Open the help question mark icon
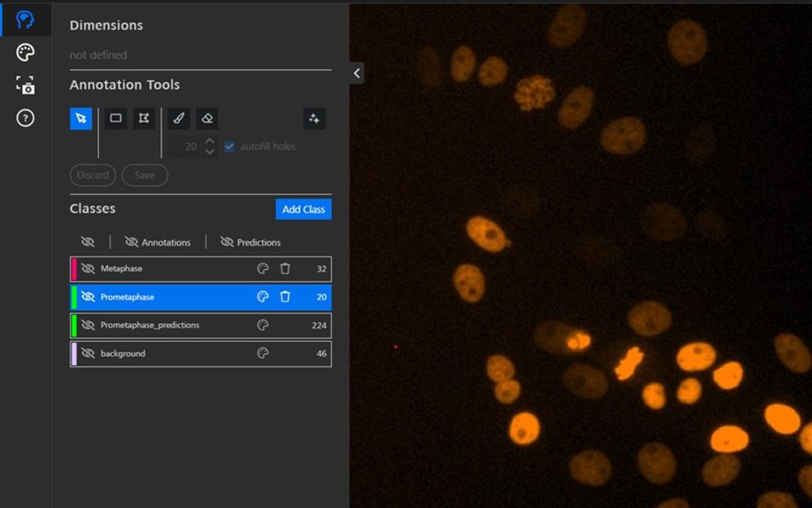This screenshot has width=812, height=508. [x=25, y=118]
